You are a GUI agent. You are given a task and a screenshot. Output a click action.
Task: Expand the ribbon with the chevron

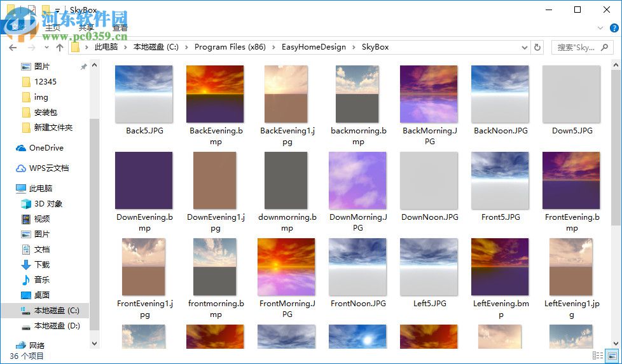[x=600, y=28]
